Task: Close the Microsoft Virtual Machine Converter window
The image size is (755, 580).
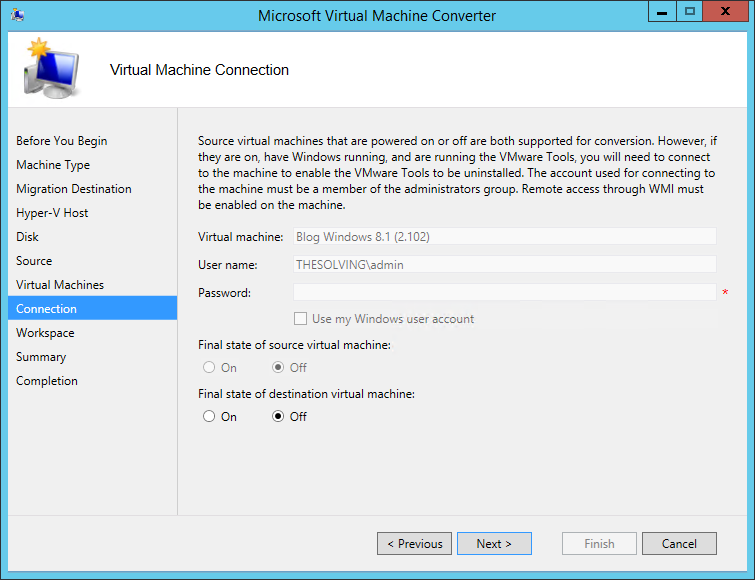Action: coord(725,12)
